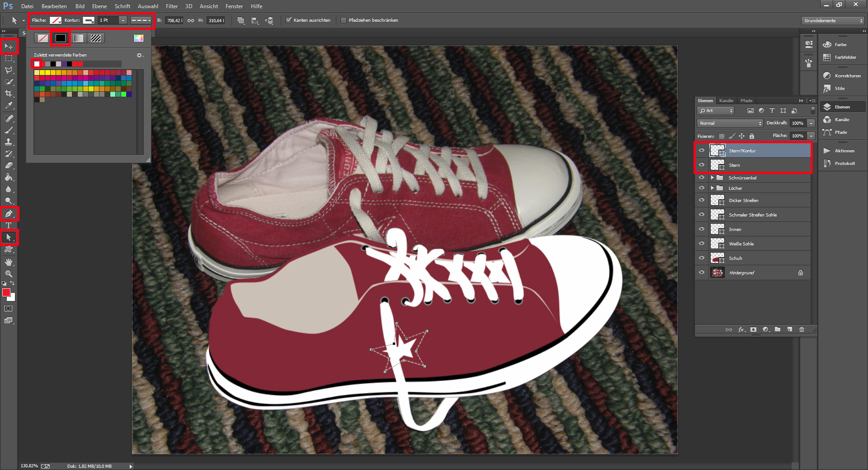The image size is (868, 470).
Task: Open the Grundelemente workspace dropdown
Action: [833, 21]
